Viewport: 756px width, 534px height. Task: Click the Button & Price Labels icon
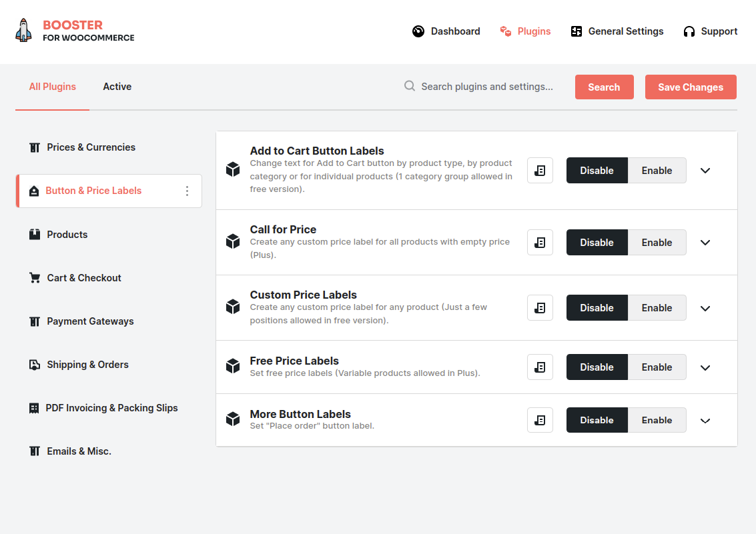(x=34, y=191)
